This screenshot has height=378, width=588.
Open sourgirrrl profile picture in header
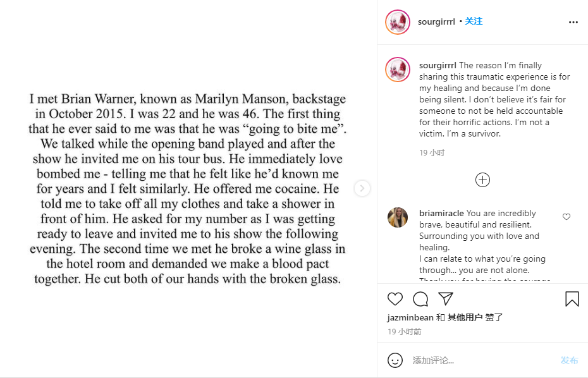(x=398, y=22)
